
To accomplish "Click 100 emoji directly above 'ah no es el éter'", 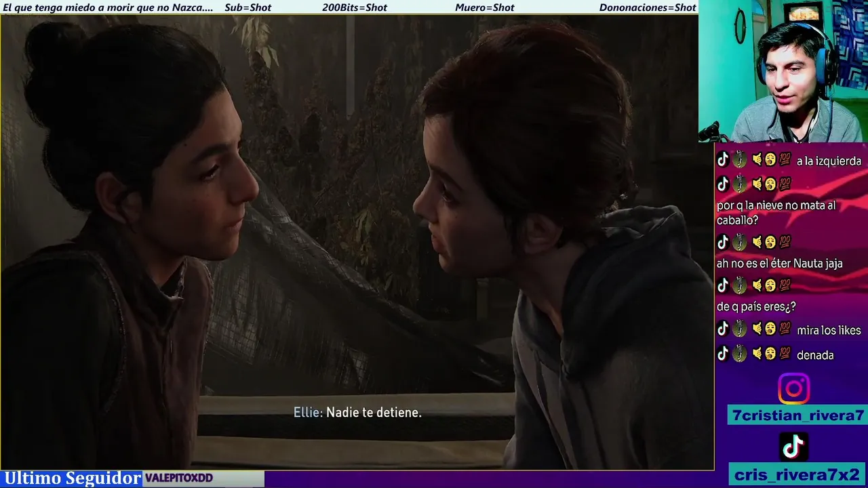I will click(785, 241).
